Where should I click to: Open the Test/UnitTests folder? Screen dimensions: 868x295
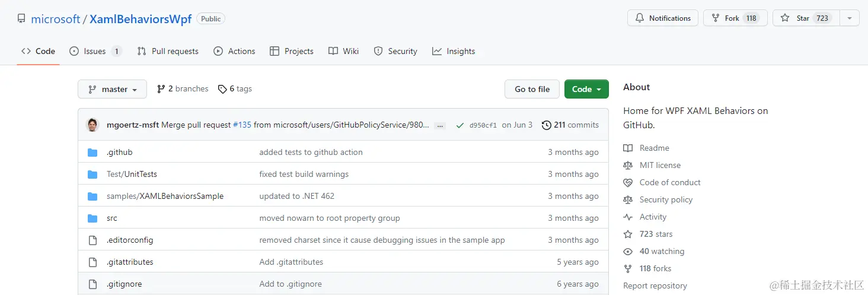(132, 175)
